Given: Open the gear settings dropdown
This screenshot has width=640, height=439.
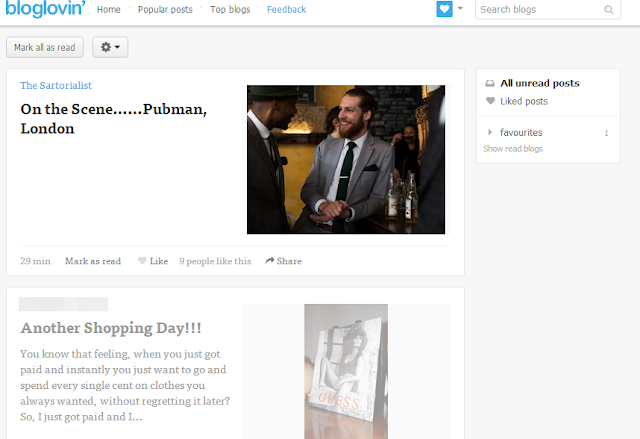Looking at the screenshot, I should pos(110,47).
